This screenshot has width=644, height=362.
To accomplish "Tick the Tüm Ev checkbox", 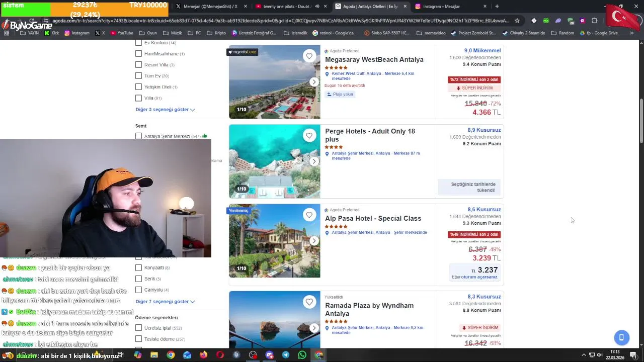I will click(x=138, y=76).
